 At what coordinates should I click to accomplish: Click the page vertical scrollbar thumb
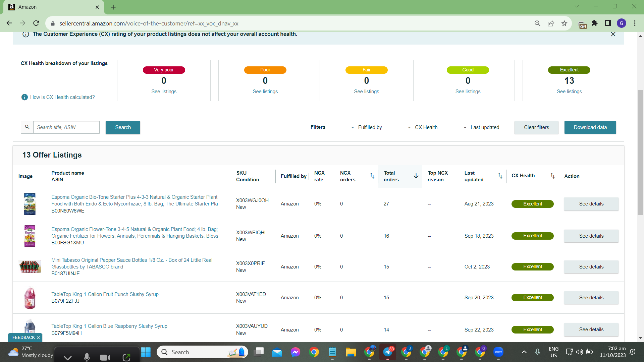pos(640,153)
